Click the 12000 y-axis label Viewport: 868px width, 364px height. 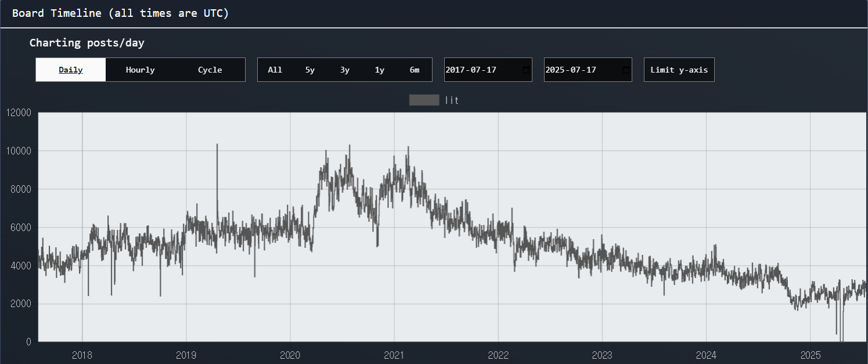click(19, 113)
